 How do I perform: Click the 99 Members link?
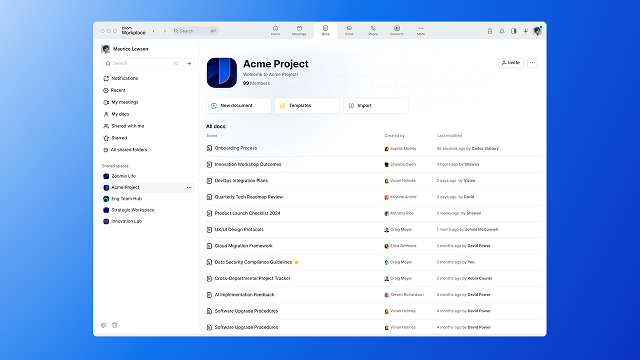pyautogui.click(x=256, y=83)
